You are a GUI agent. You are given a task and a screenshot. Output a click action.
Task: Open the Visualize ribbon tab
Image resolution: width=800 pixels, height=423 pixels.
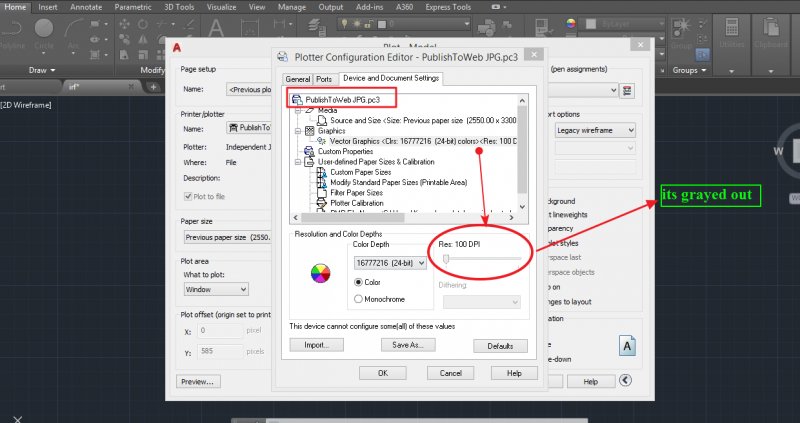[221, 7]
